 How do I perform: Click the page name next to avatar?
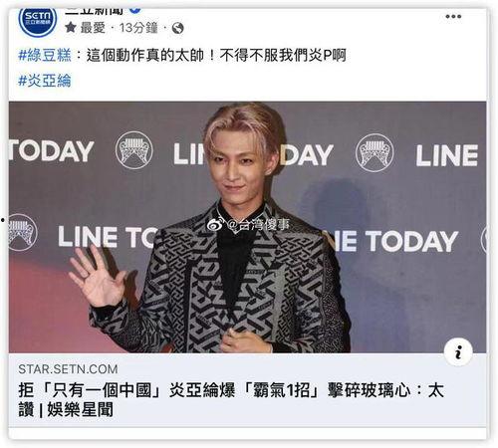pyautogui.click(x=94, y=11)
